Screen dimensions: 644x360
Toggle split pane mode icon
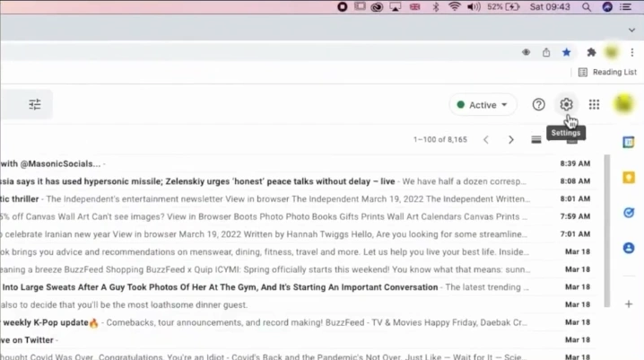tap(536, 140)
